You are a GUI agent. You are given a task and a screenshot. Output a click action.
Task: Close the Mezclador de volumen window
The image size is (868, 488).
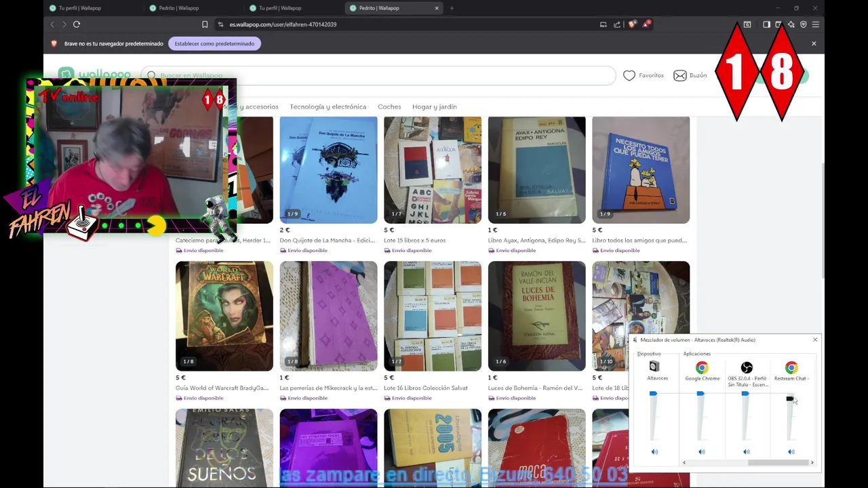tap(815, 340)
